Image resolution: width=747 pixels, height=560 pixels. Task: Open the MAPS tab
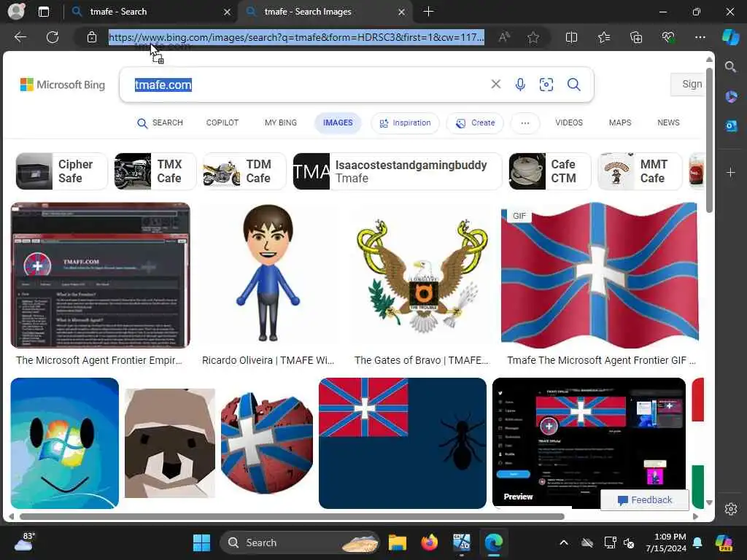point(620,122)
